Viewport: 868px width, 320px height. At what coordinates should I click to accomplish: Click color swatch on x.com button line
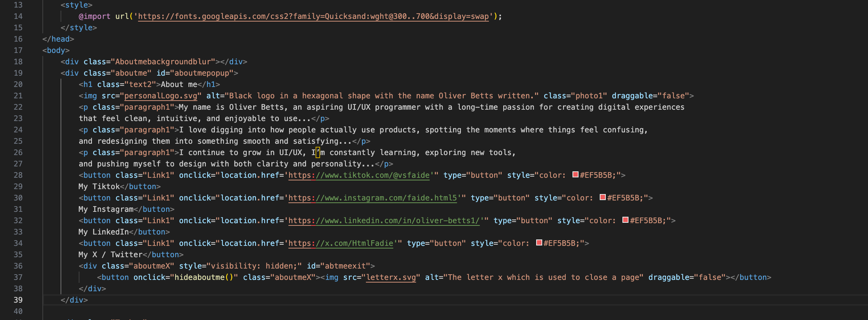click(539, 243)
